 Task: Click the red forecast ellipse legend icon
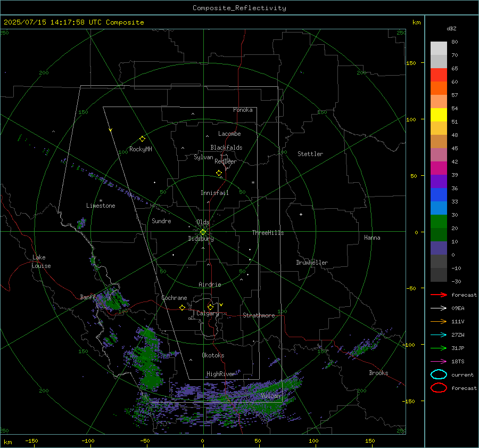[439, 388]
